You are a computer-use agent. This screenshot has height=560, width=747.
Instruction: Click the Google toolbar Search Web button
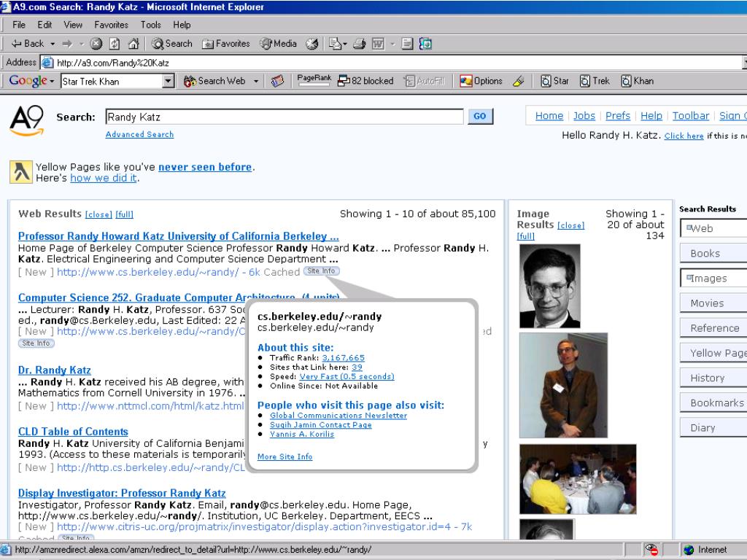click(x=215, y=82)
